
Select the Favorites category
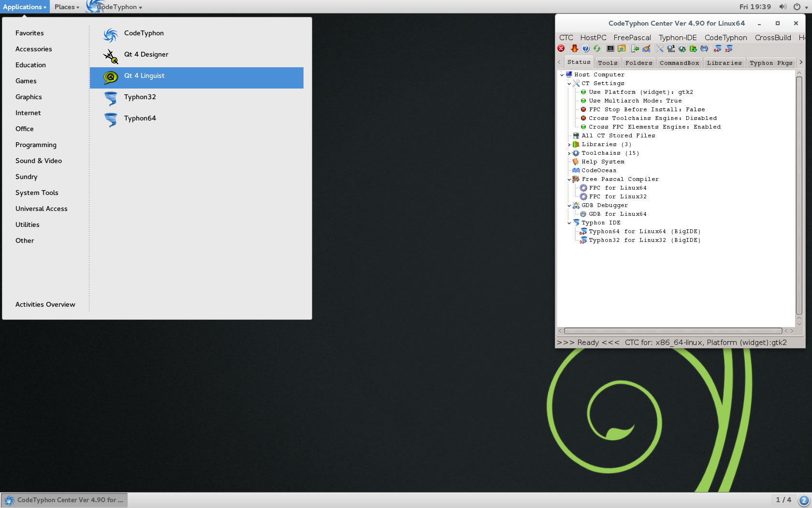pyautogui.click(x=29, y=33)
